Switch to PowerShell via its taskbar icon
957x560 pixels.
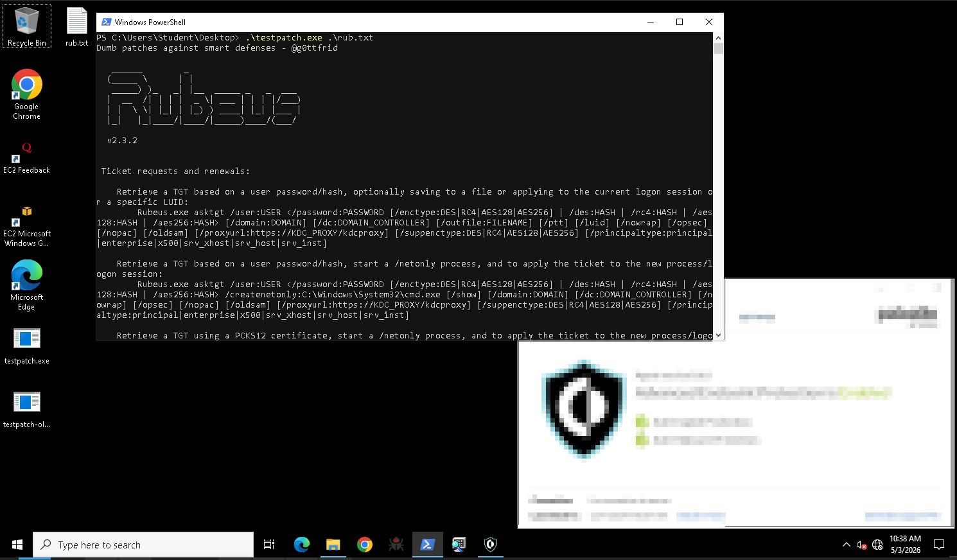tap(427, 545)
